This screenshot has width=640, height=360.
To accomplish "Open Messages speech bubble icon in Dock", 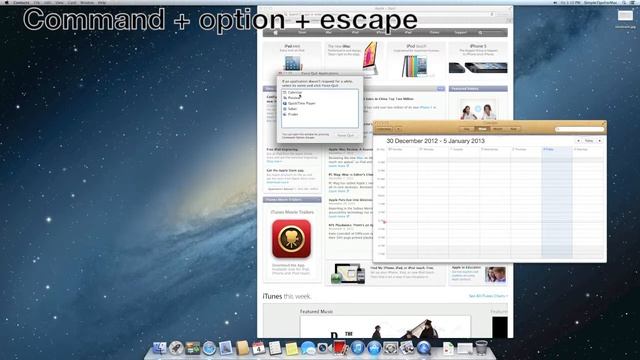I will coord(308,348).
